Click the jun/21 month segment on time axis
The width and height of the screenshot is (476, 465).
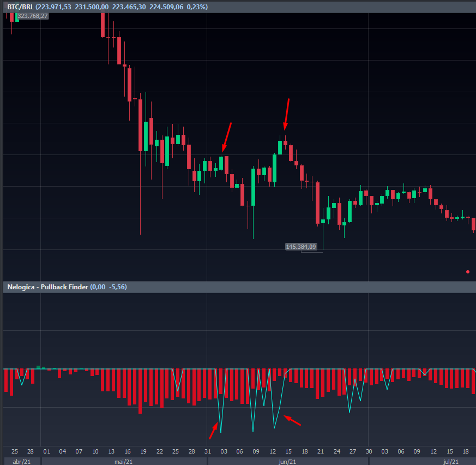tap(287, 461)
